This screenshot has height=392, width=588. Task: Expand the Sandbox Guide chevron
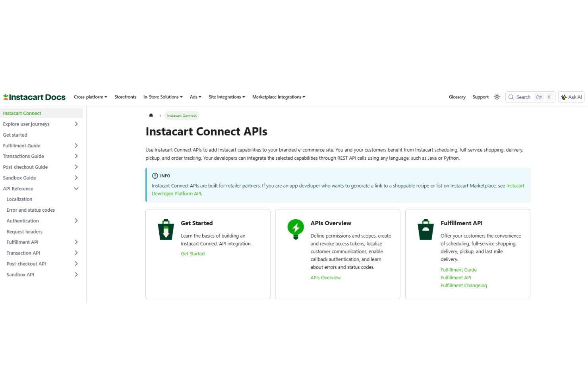point(76,178)
